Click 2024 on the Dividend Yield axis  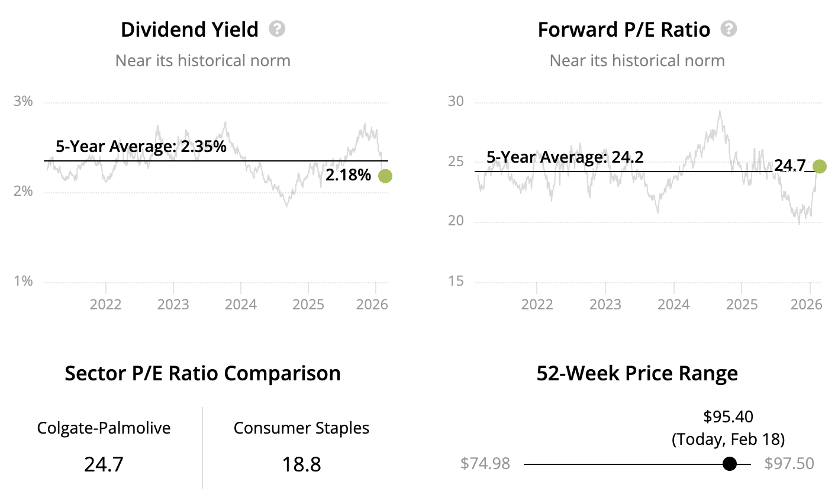coord(241,305)
